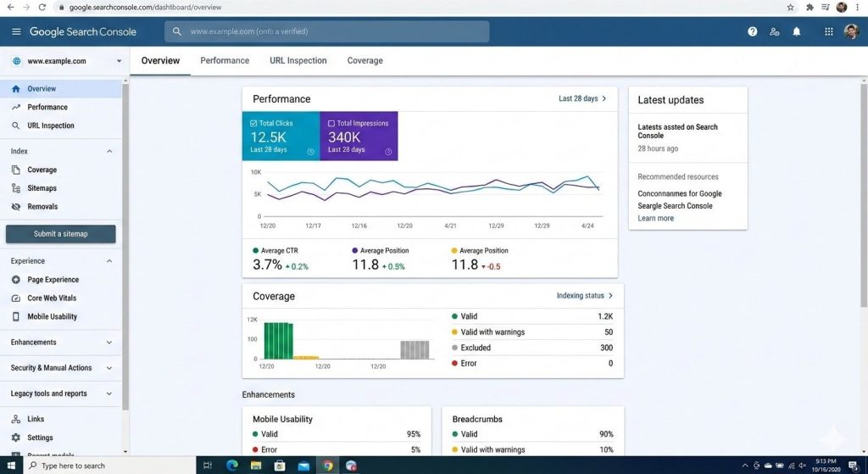Collapse the Index section

click(109, 151)
